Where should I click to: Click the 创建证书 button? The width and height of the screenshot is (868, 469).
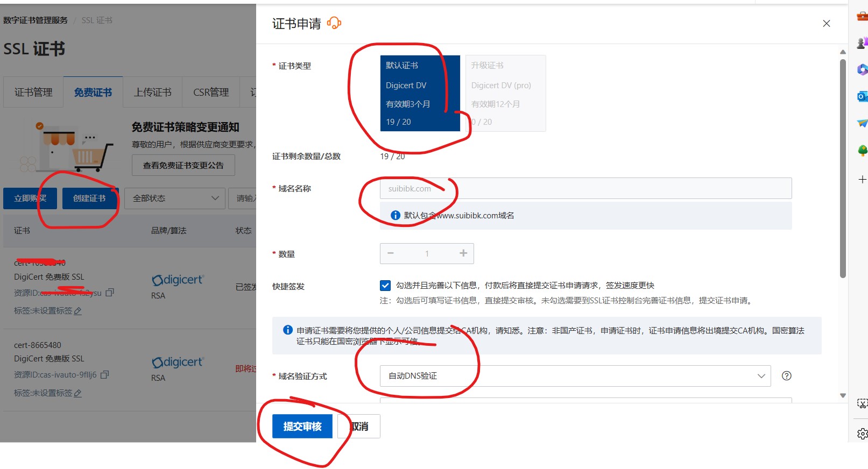point(89,198)
